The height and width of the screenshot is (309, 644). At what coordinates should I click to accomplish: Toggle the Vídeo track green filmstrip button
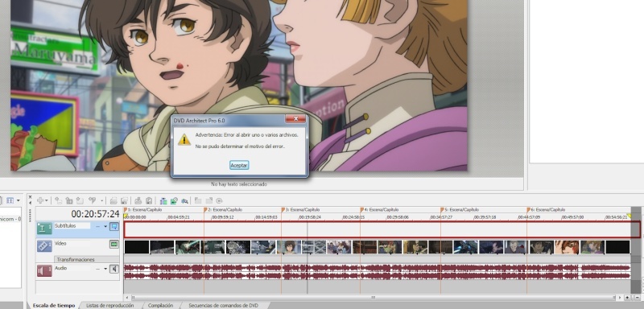(x=114, y=244)
